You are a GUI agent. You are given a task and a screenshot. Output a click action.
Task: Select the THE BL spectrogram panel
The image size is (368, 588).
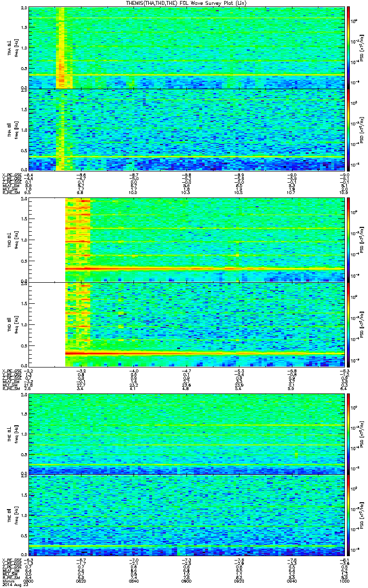186,434
